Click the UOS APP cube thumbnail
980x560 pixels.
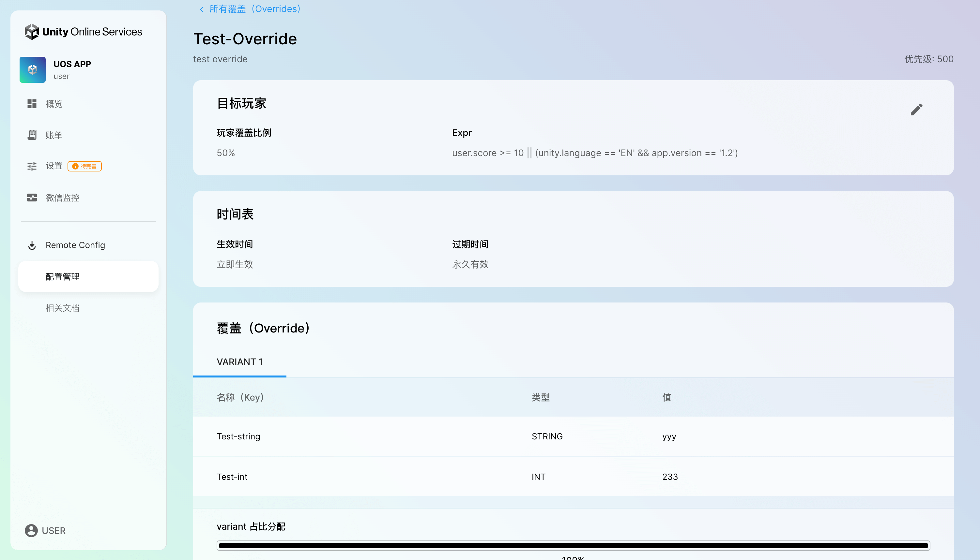click(32, 70)
